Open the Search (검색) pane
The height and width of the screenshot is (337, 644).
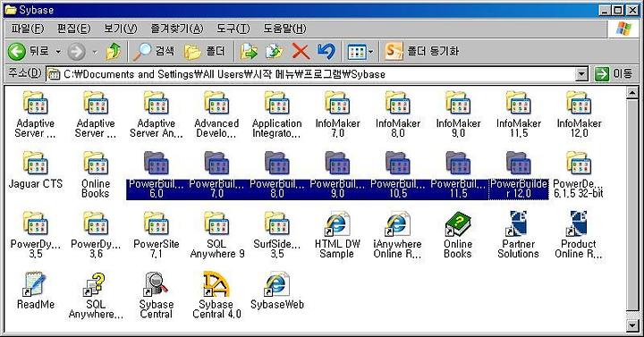(154, 51)
